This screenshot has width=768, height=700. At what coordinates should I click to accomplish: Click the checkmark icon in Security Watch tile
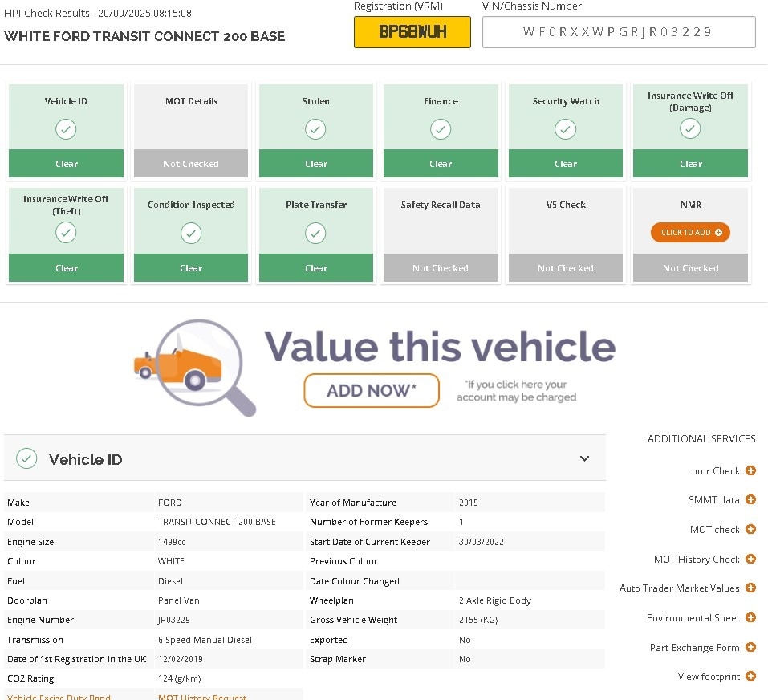(565, 129)
